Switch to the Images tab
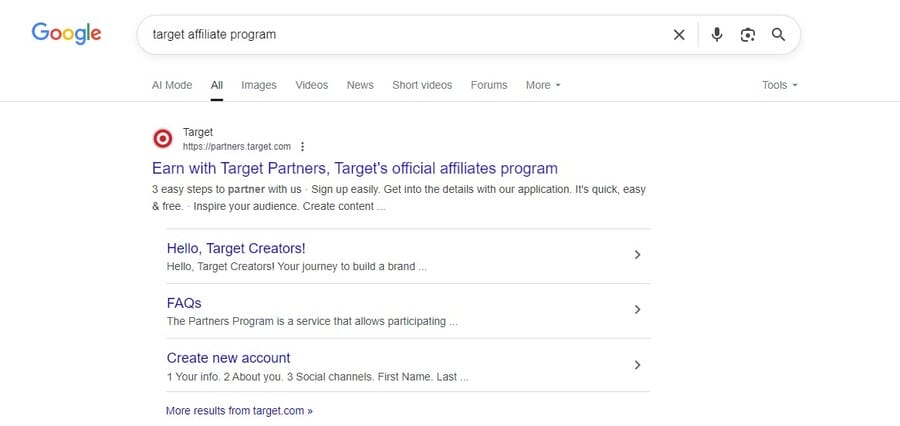900x426 pixels. pos(259,85)
